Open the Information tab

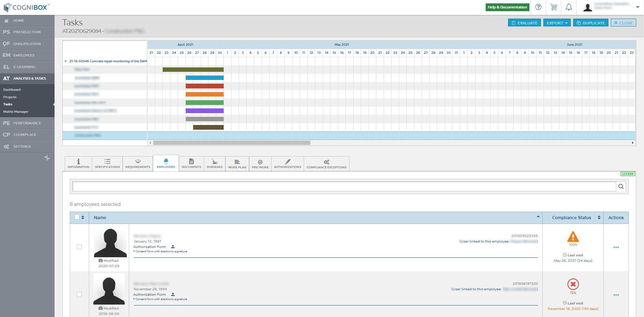click(x=78, y=164)
